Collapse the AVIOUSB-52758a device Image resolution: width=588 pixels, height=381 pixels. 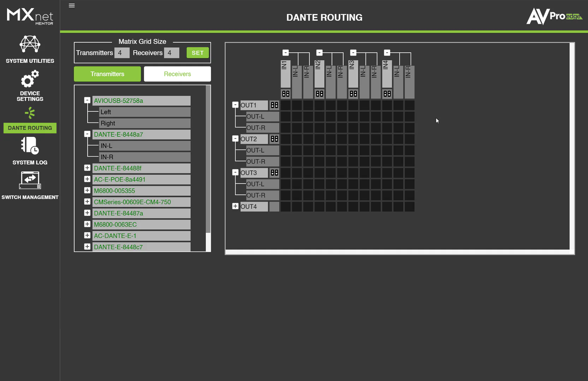87,100
